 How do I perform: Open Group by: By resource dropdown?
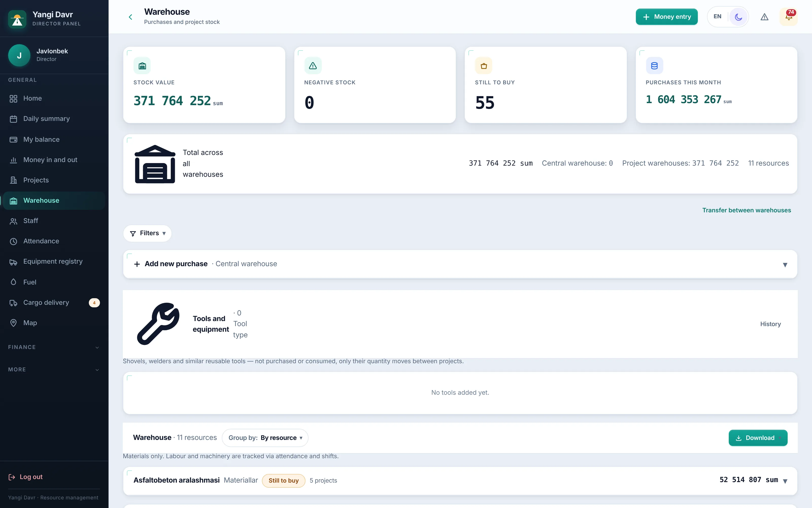point(265,438)
